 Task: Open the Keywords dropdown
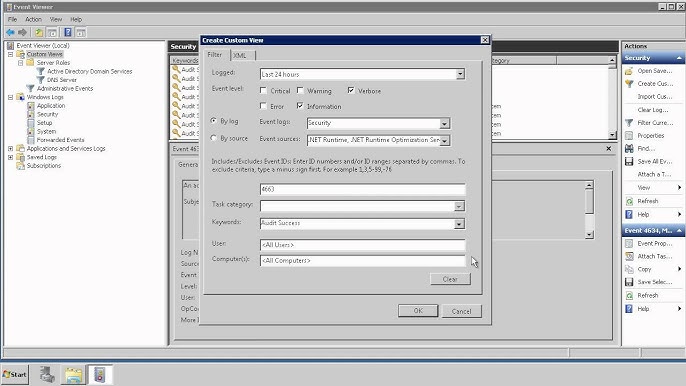[x=459, y=224]
